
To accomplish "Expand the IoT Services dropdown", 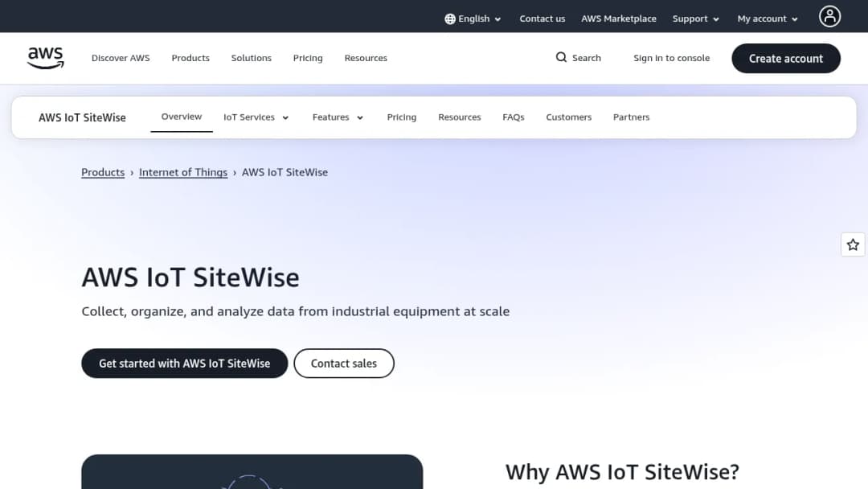I will (x=256, y=117).
